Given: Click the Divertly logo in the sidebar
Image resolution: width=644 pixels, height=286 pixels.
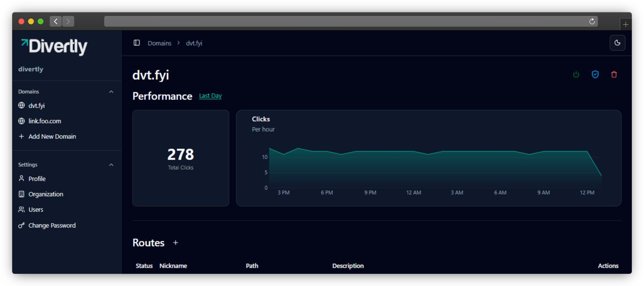Looking at the screenshot, I should [54, 47].
